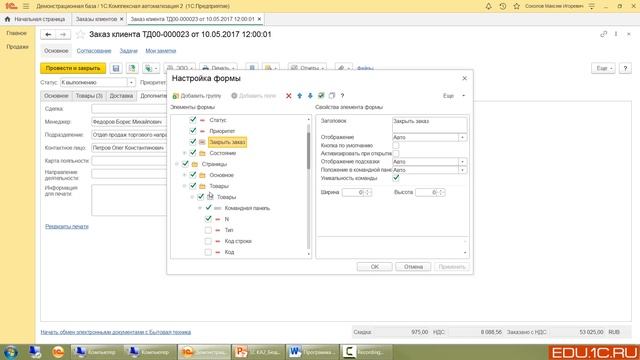Select the Товары (3) tab

tap(89, 96)
